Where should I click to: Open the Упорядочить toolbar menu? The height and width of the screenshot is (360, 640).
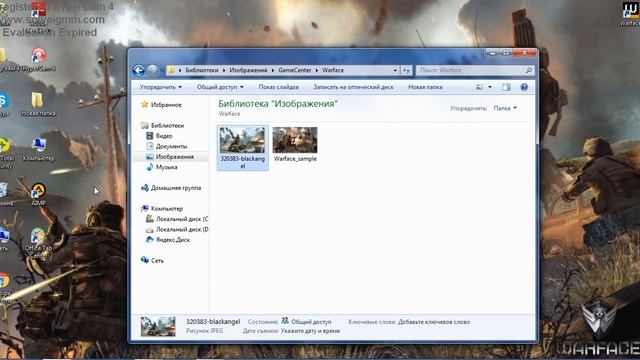point(160,87)
